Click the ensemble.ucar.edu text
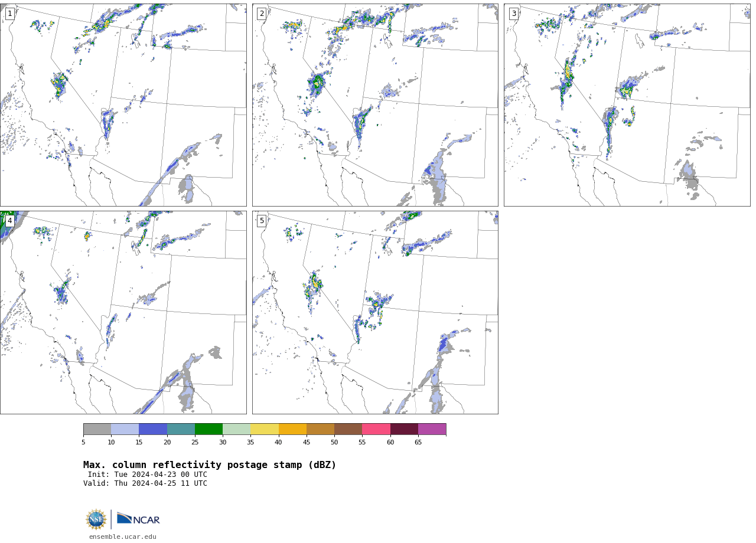Image resolution: width=756 pixels, height=543 pixels. [123, 537]
